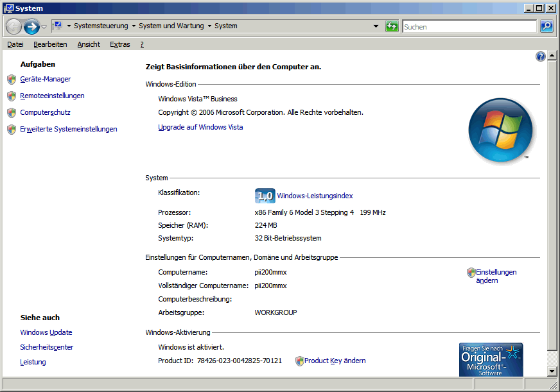The width and height of the screenshot is (560, 392).
Task: Click the shield icon beside Remoteeinstellungen
Action: (12, 96)
